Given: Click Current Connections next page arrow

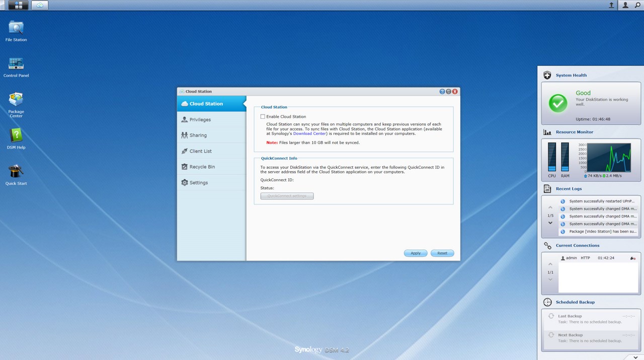Looking at the screenshot, I should tap(550, 279).
